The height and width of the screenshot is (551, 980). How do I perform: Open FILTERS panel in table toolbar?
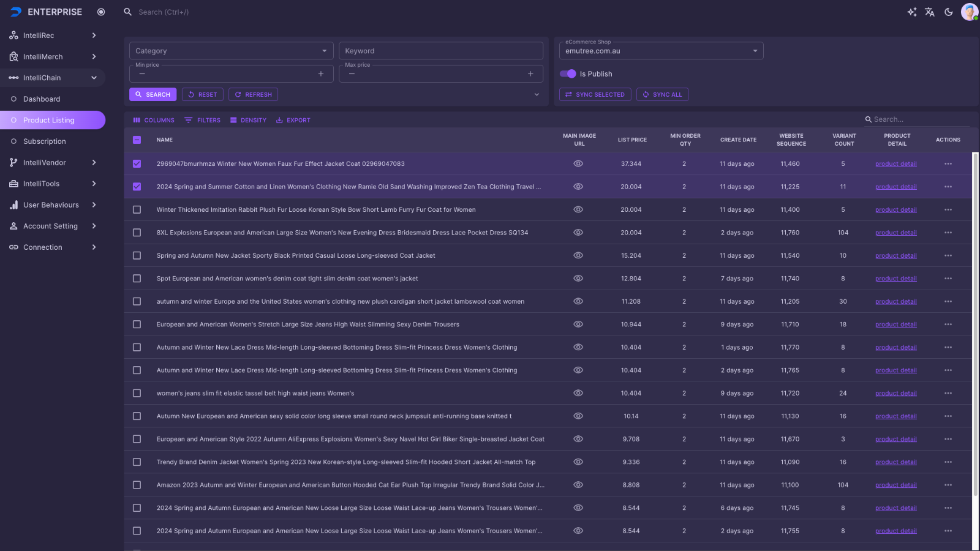[203, 121]
